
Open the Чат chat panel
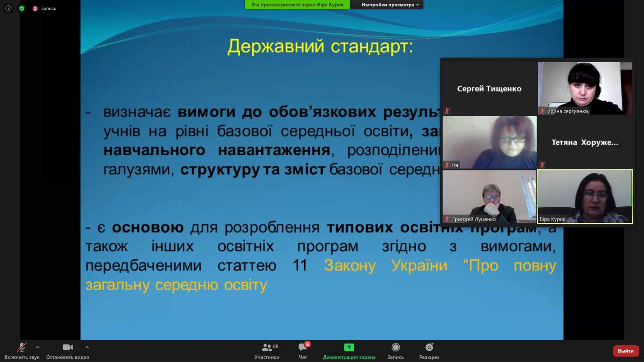coord(303,351)
